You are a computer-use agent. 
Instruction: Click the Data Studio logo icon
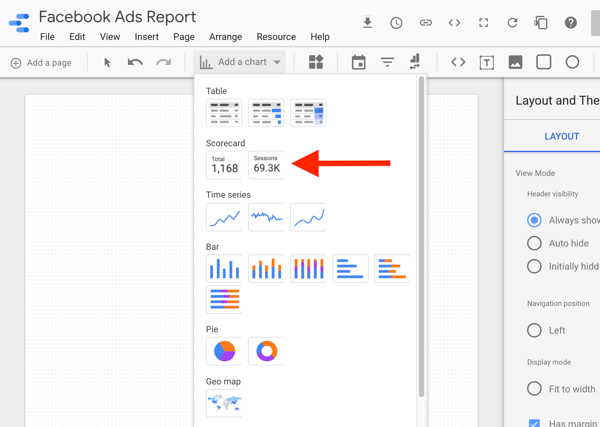click(19, 23)
